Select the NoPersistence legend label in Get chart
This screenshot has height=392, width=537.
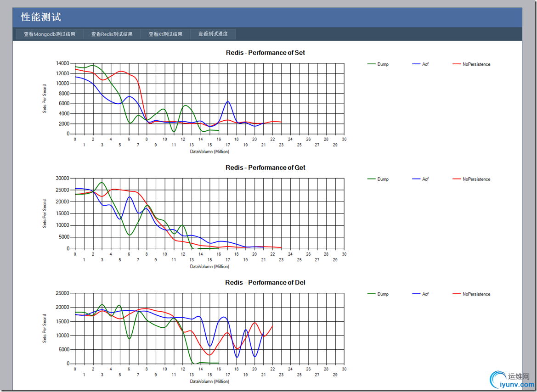click(x=476, y=179)
